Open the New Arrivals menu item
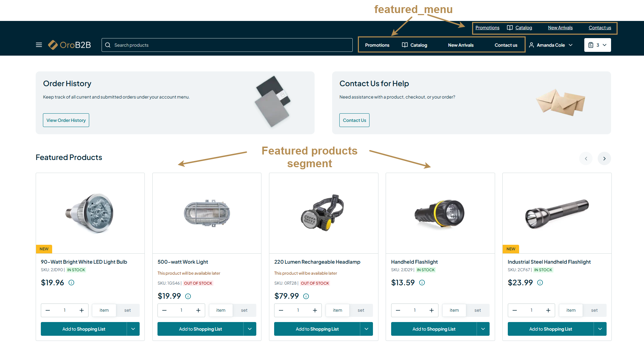 pyautogui.click(x=460, y=45)
